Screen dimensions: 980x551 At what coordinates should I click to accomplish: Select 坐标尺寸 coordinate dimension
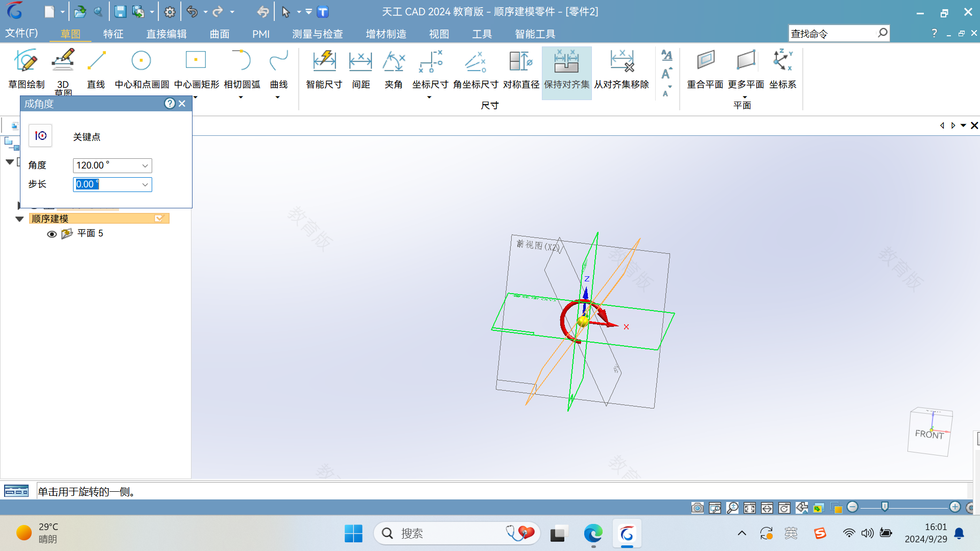(430, 69)
